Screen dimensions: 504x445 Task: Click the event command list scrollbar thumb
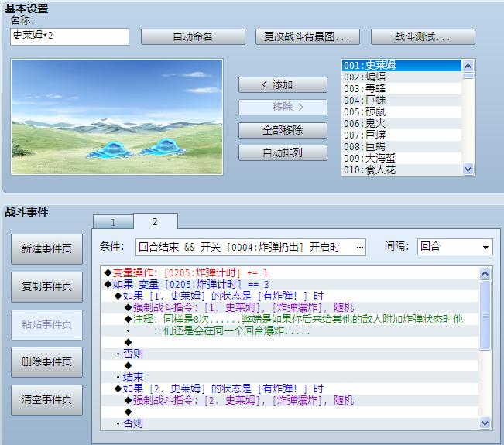[x=485, y=315]
